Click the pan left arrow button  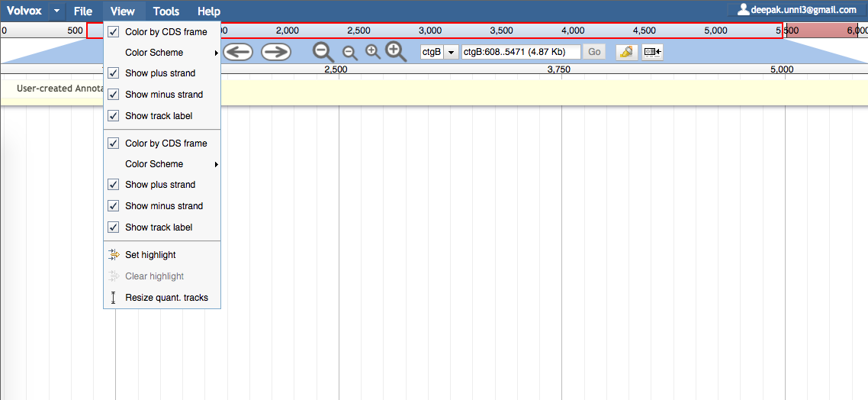[x=238, y=52]
